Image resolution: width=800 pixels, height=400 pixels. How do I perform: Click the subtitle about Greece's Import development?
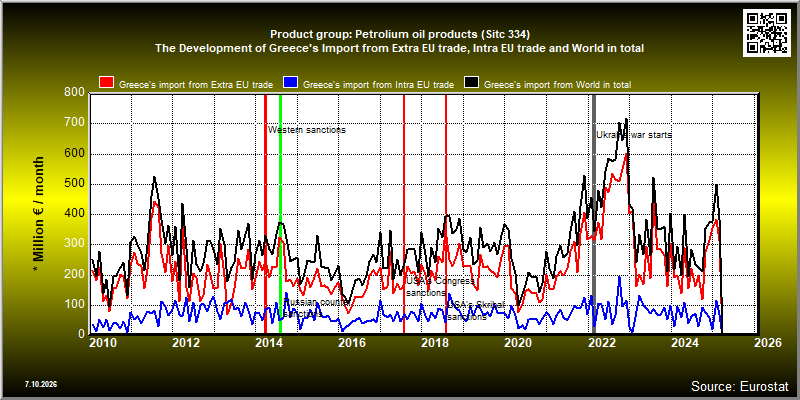pos(399,49)
